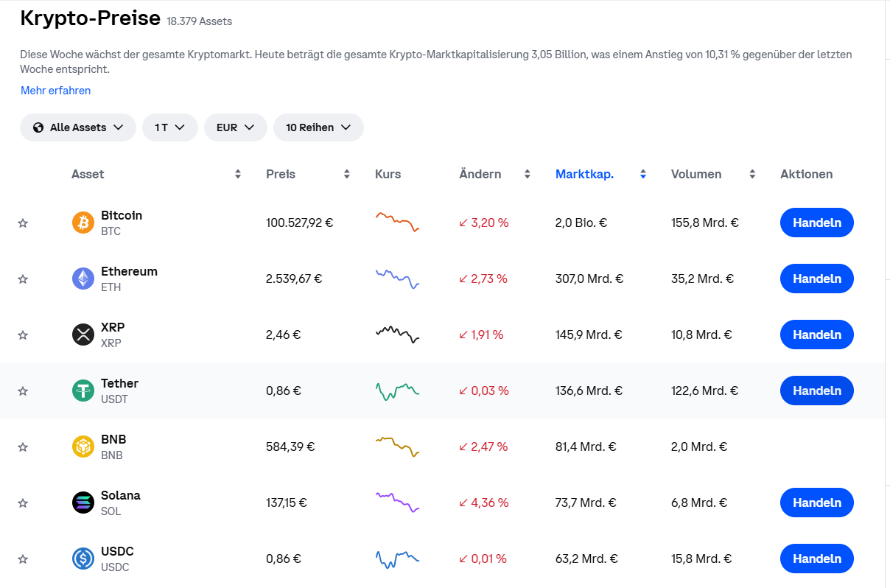Open the 10 Reihen rows dropdown

[318, 127]
